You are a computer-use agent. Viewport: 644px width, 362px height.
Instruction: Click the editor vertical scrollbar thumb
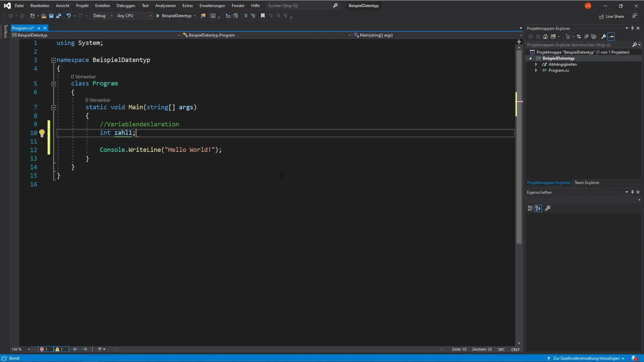point(519,147)
